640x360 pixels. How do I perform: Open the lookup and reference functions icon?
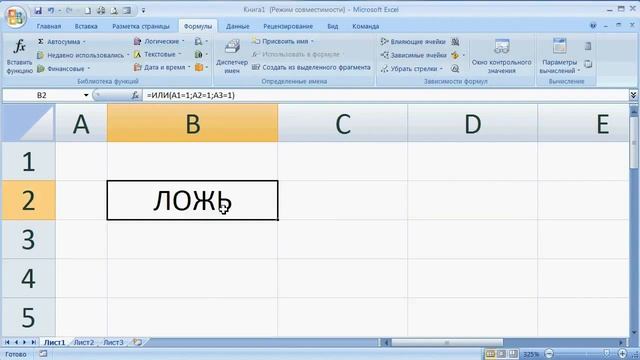click(x=201, y=41)
